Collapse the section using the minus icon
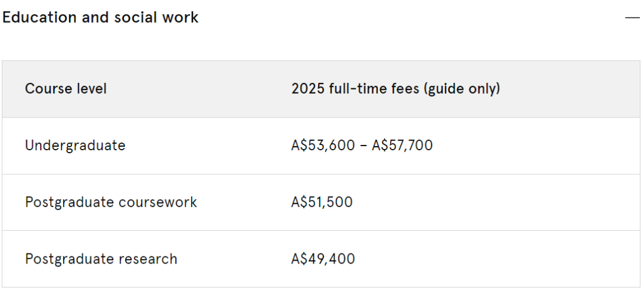This screenshot has width=644, height=297. 632,18
